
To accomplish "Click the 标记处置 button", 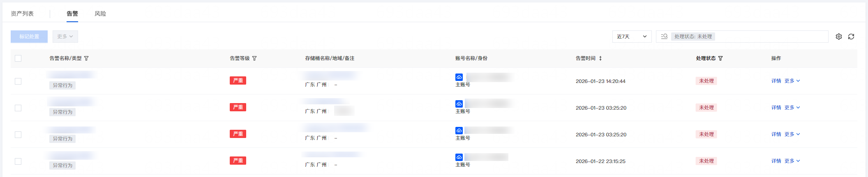I will (x=29, y=37).
